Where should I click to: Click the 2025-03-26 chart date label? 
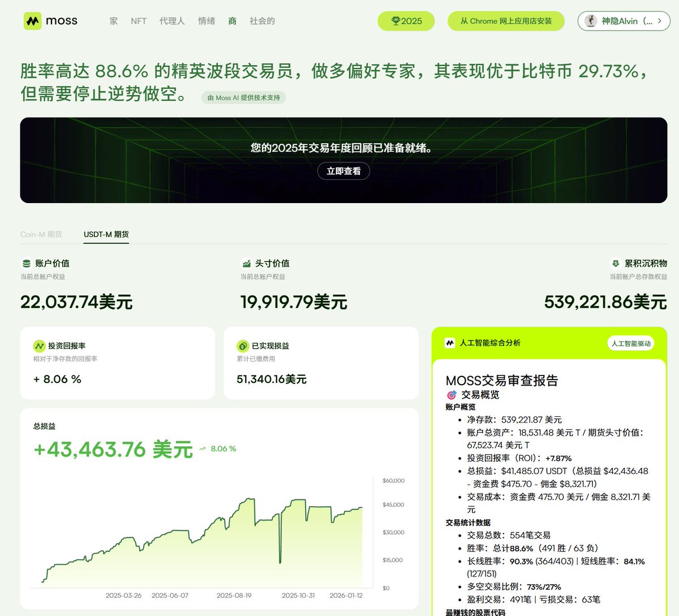tap(123, 596)
